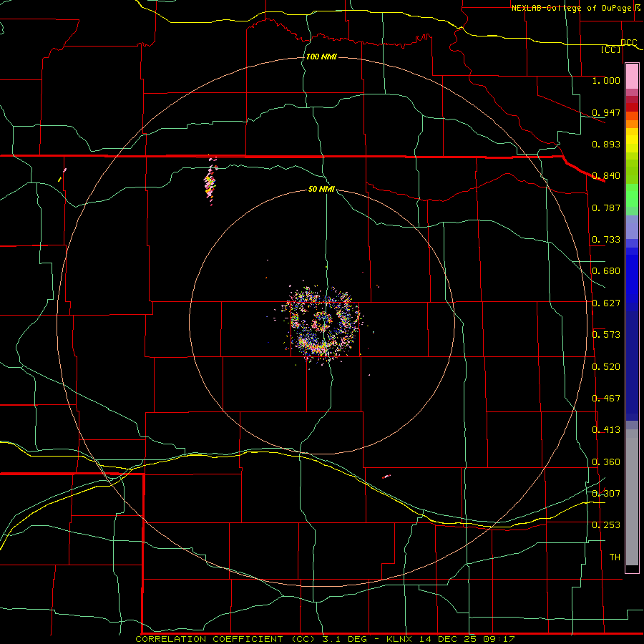The image size is (644, 644).
Task: Select the 0.893 scale value
Action: [x=606, y=144]
